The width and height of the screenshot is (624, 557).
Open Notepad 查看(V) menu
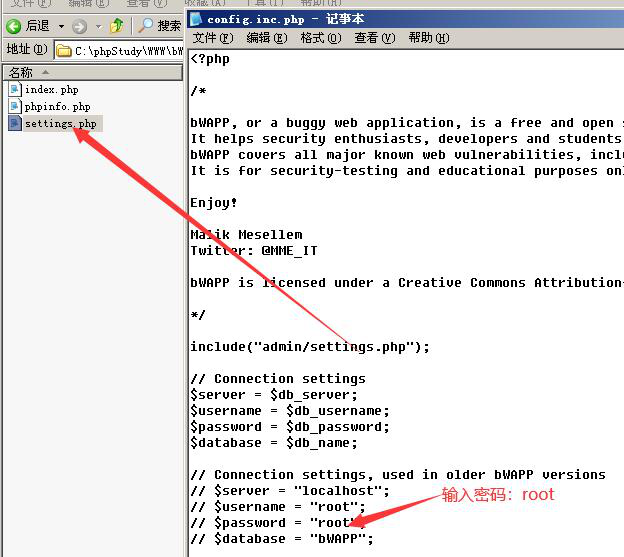pos(375,38)
